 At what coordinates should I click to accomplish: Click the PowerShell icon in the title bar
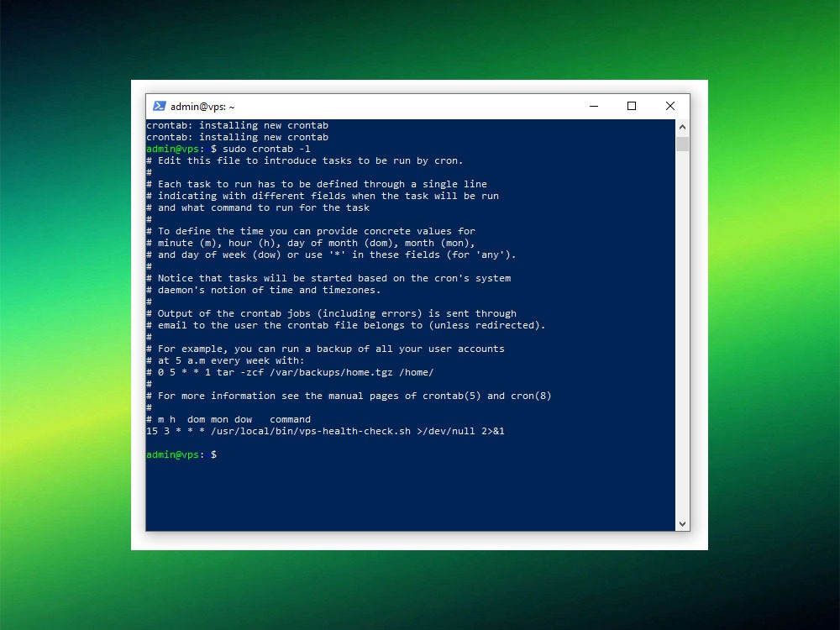point(159,106)
